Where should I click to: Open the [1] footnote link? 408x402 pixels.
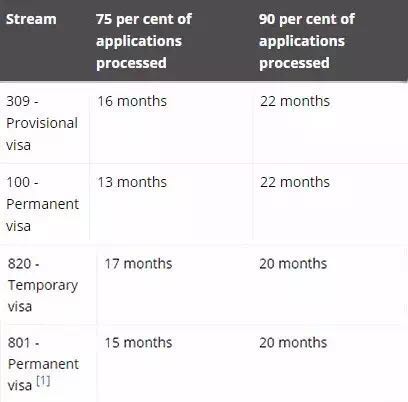(43, 381)
